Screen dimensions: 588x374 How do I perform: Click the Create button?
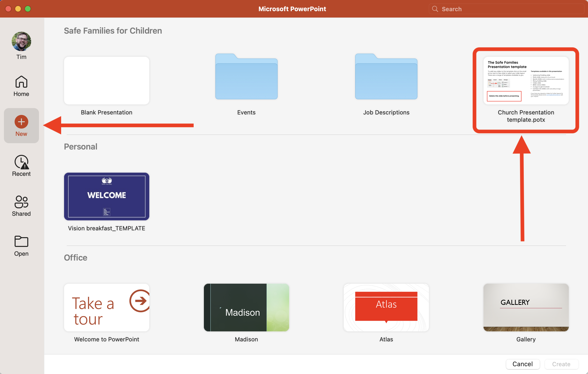(x=561, y=364)
